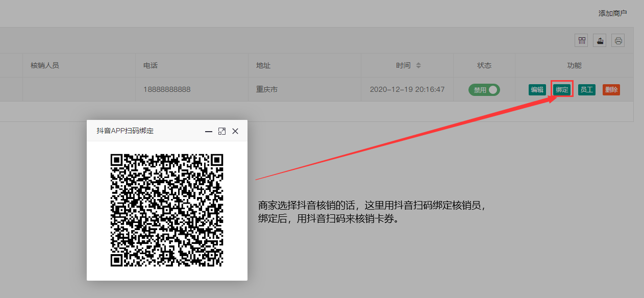Click the QR code image
The height and width of the screenshot is (298, 644).
coord(167,210)
